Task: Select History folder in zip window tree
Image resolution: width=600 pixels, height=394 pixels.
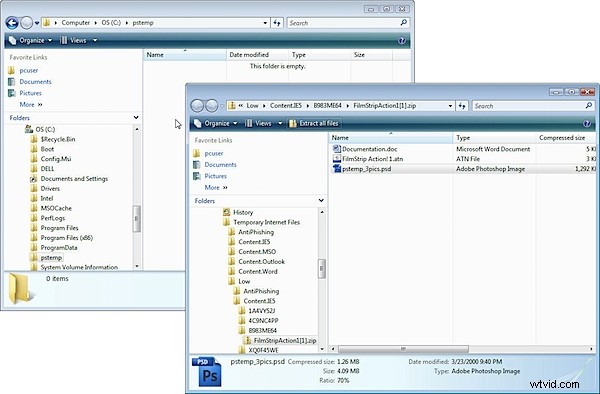Action: [x=243, y=212]
